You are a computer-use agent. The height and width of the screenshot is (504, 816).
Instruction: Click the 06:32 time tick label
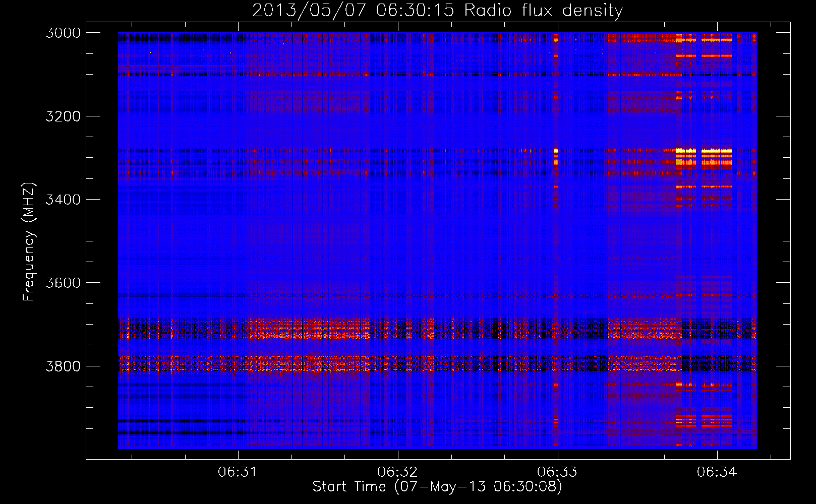point(398,472)
